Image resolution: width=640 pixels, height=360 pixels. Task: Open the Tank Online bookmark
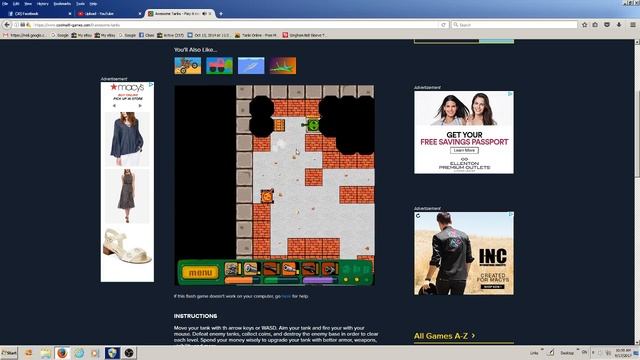pos(256,35)
